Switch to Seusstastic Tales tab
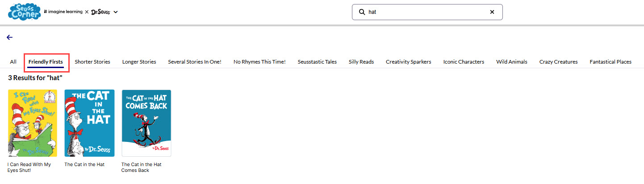Viewport: 644px width, 184px height. tap(317, 62)
